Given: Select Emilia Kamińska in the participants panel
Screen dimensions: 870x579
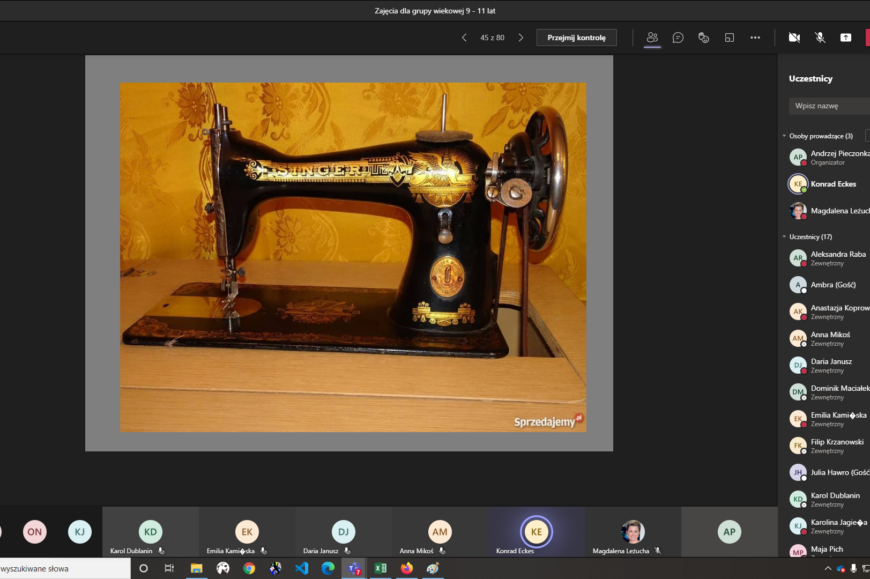Looking at the screenshot, I should coord(829,419).
